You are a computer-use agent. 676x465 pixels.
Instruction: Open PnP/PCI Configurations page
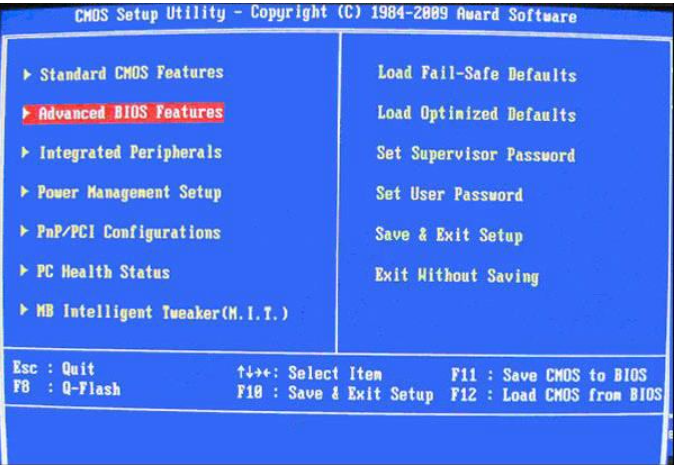pyautogui.click(x=128, y=232)
